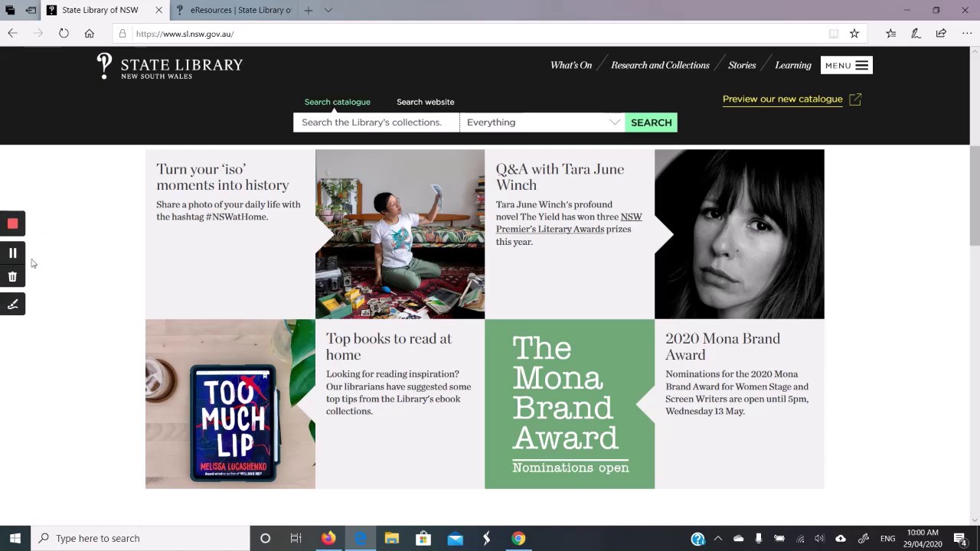This screenshot has width=980, height=551.
Task: Focus the Search the Library's collections field
Action: point(376,122)
